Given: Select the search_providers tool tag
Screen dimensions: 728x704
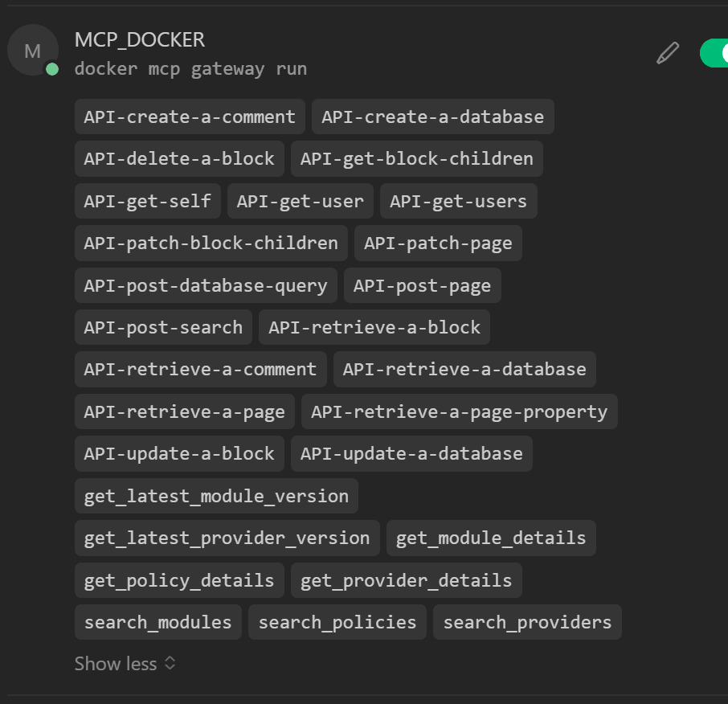Looking at the screenshot, I should (527, 622).
